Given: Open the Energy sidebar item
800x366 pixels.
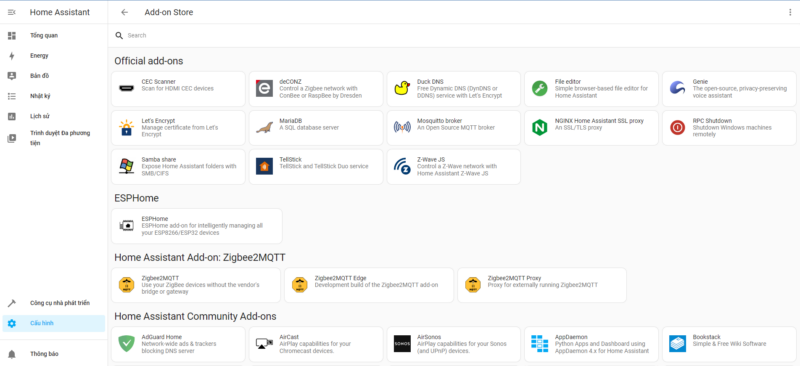Looking at the screenshot, I should pos(54,56).
